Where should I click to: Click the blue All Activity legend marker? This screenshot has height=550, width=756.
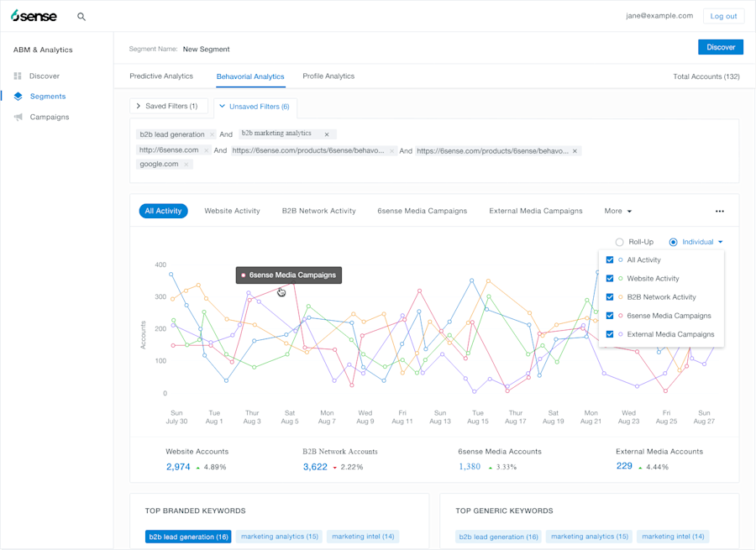point(621,259)
